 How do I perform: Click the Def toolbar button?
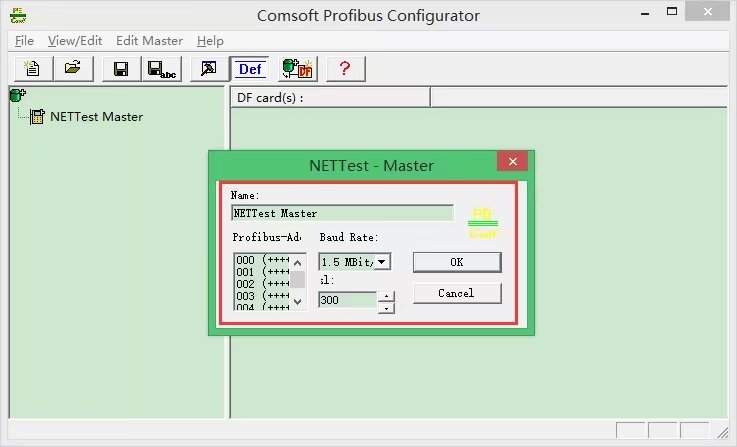[x=250, y=69]
